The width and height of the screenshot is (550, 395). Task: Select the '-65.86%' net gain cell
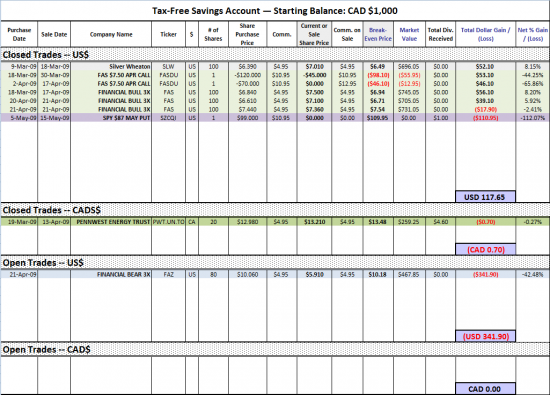pos(532,83)
